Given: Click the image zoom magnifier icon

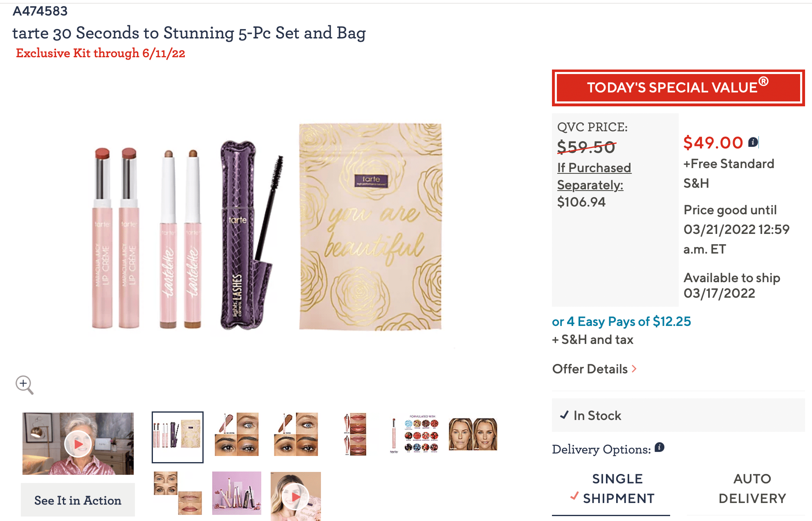Looking at the screenshot, I should tap(25, 384).
